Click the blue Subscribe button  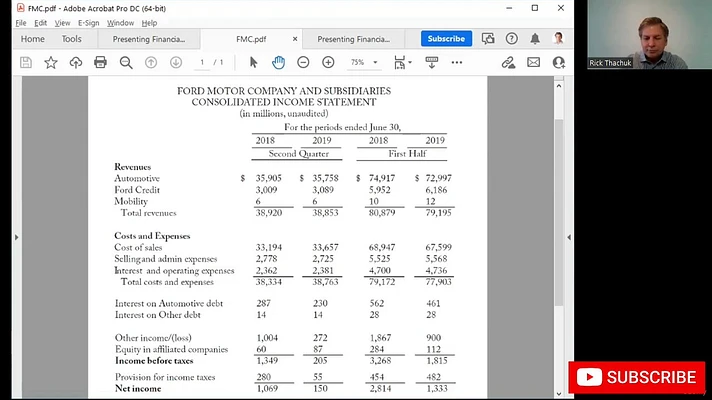pyautogui.click(x=446, y=39)
